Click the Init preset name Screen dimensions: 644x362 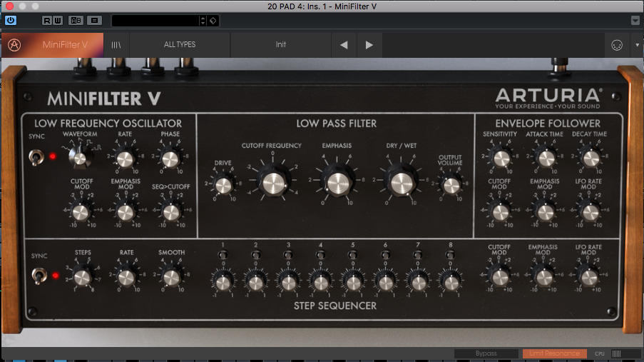pyautogui.click(x=280, y=45)
